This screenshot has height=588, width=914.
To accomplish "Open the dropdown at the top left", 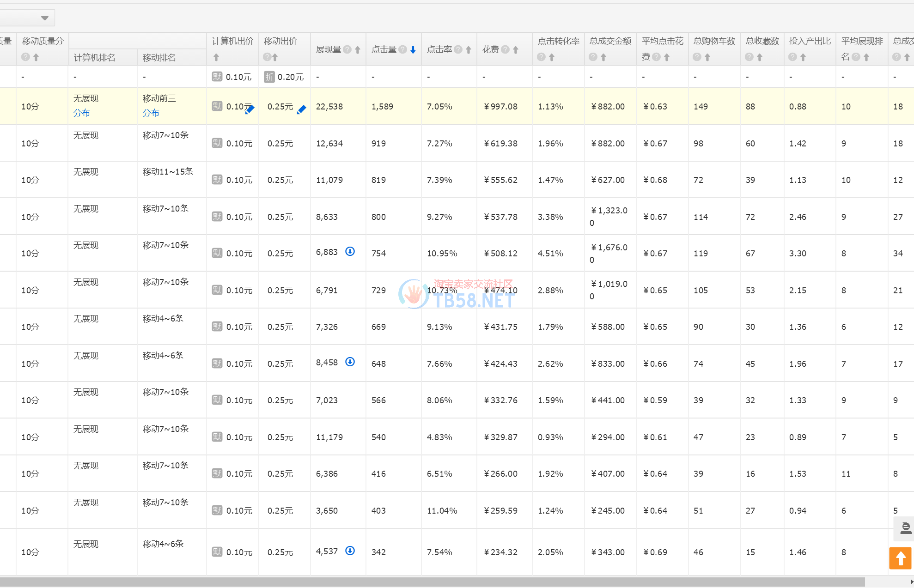I will 44,18.
